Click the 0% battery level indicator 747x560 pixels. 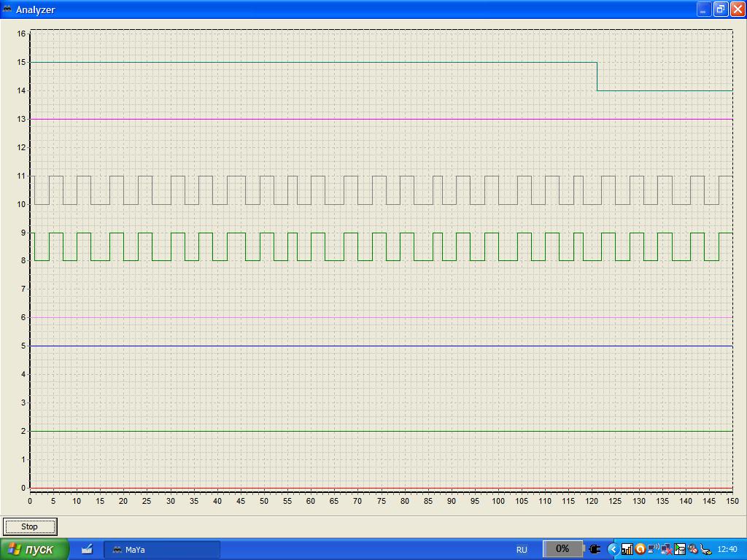pos(562,549)
